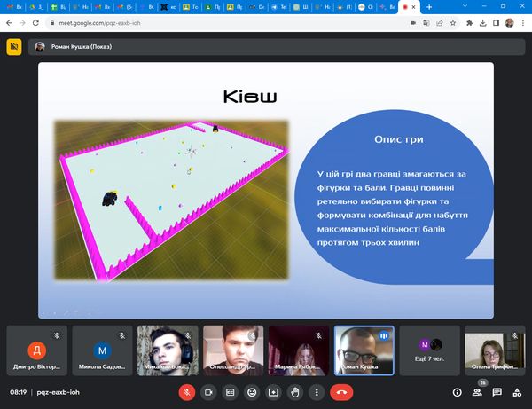Raise your hand in the meeting

click(x=294, y=391)
